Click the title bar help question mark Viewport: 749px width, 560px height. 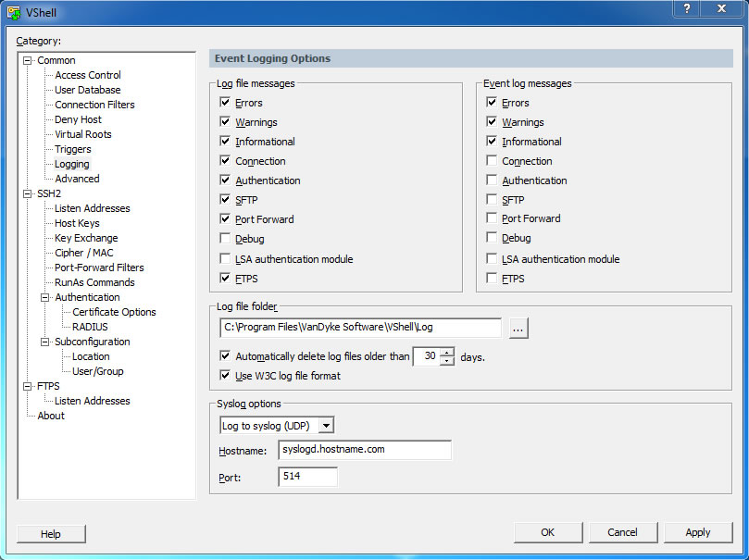pyautogui.click(x=687, y=8)
